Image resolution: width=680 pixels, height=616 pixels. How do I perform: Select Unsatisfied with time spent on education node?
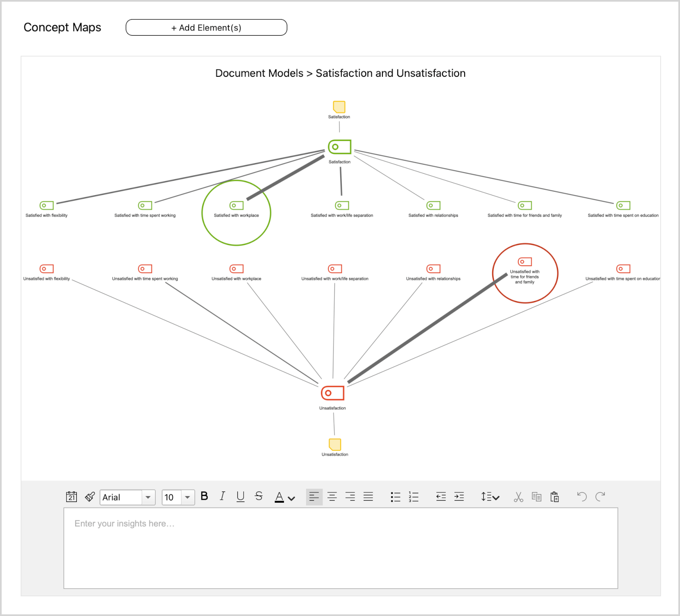(x=623, y=269)
